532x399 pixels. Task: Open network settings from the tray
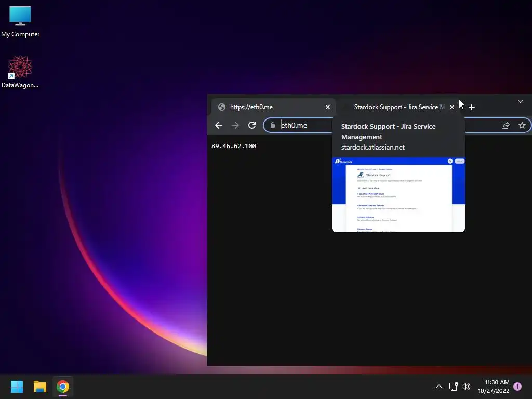coord(453,387)
